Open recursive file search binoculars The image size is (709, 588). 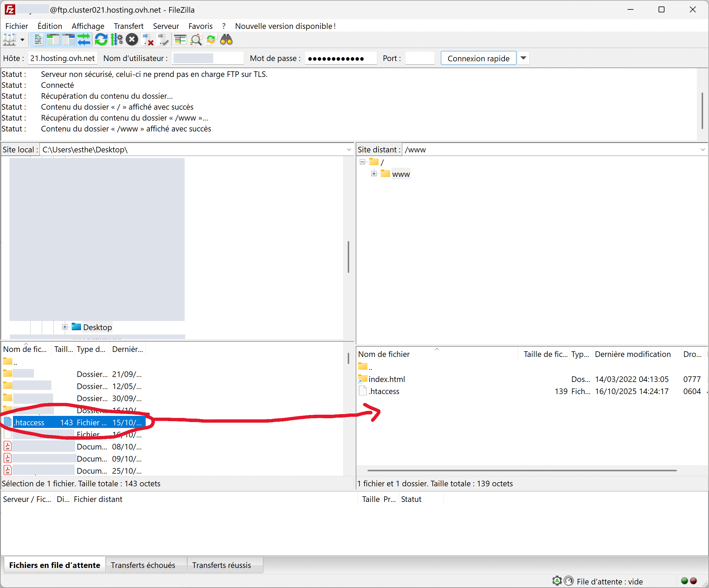226,40
